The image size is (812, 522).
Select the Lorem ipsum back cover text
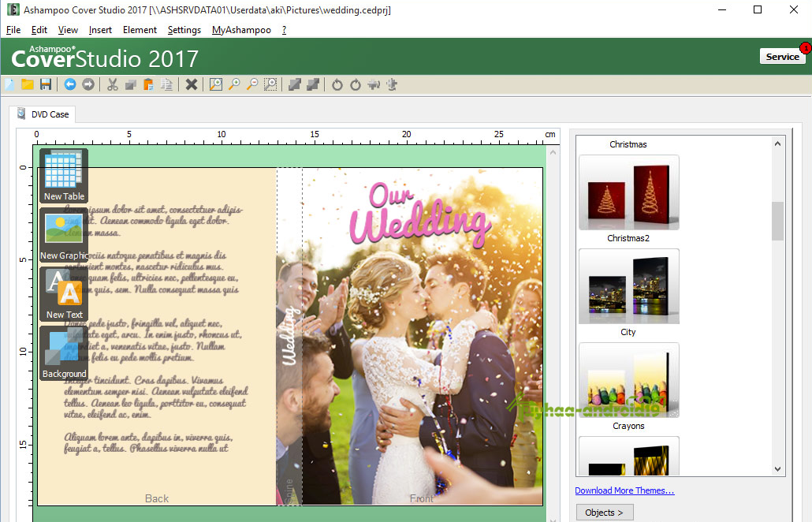click(x=155, y=329)
